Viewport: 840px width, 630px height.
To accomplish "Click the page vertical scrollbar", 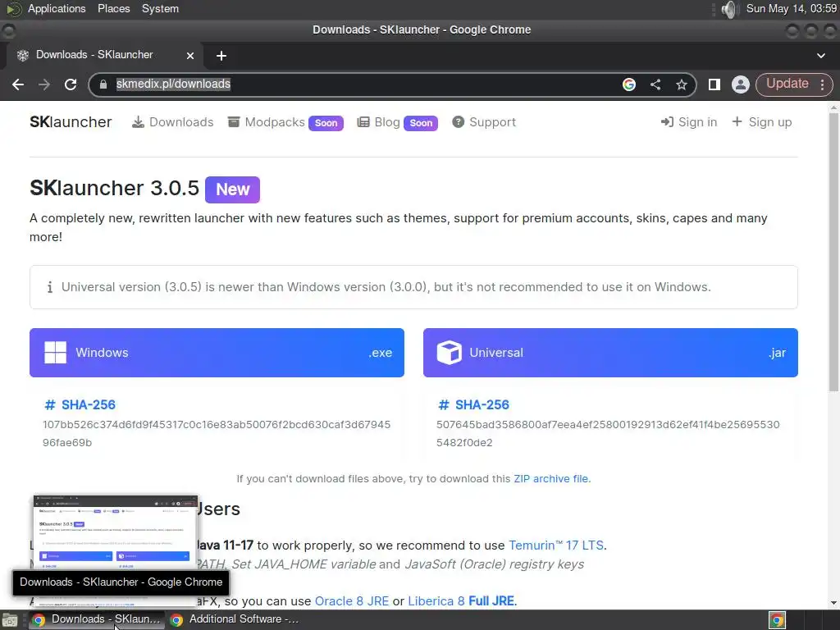I will coord(833,252).
